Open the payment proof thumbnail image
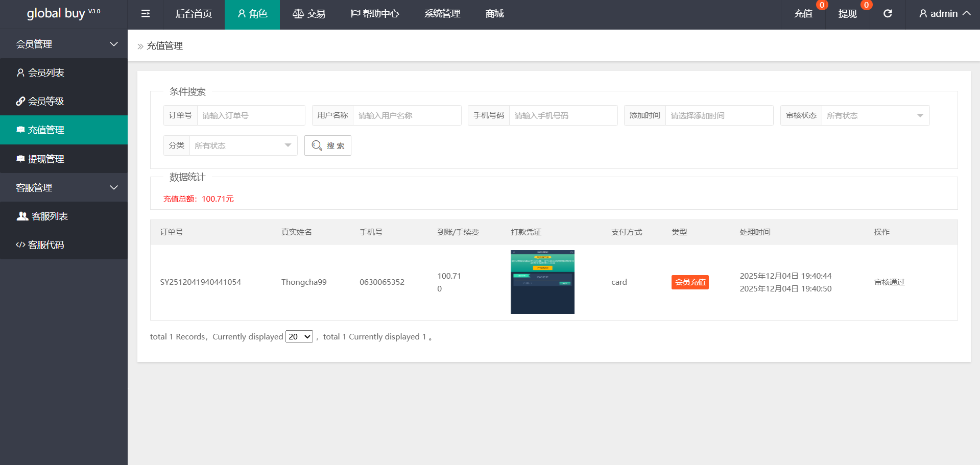 542,282
